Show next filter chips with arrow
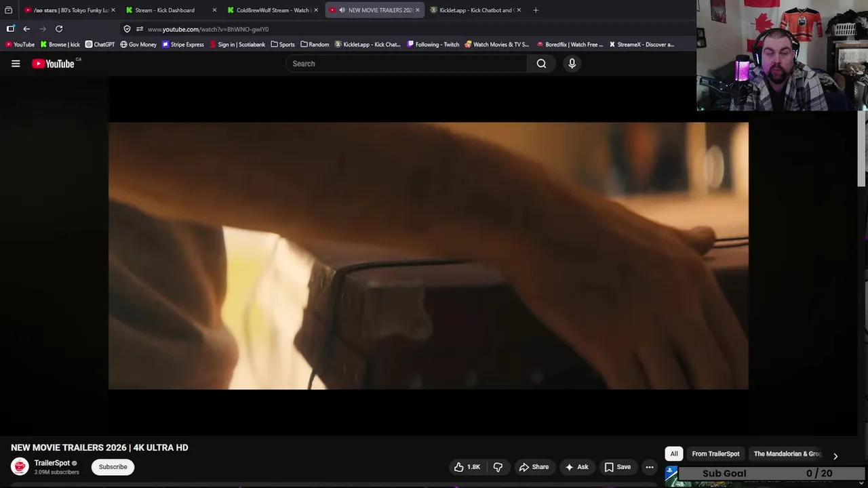 (835, 456)
